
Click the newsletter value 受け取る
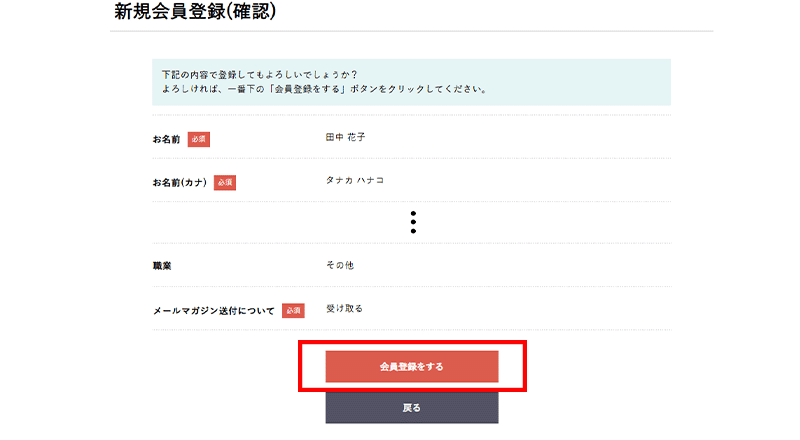click(344, 308)
